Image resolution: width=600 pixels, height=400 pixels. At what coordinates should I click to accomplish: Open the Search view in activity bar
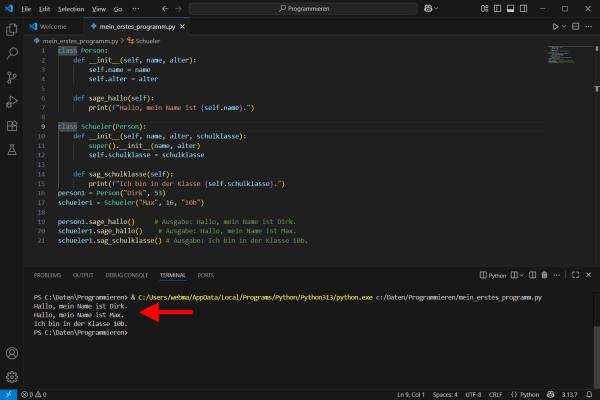(x=12, y=53)
